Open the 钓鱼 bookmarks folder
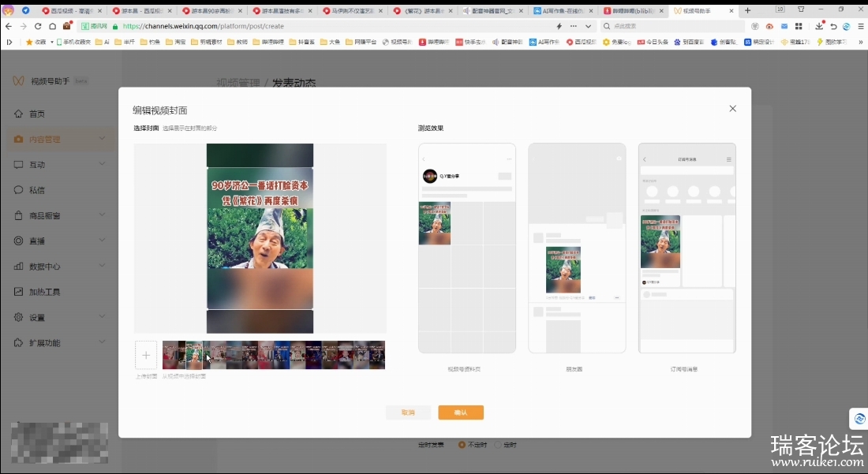The width and height of the screenshot is (868, 474). pos(150,42)
